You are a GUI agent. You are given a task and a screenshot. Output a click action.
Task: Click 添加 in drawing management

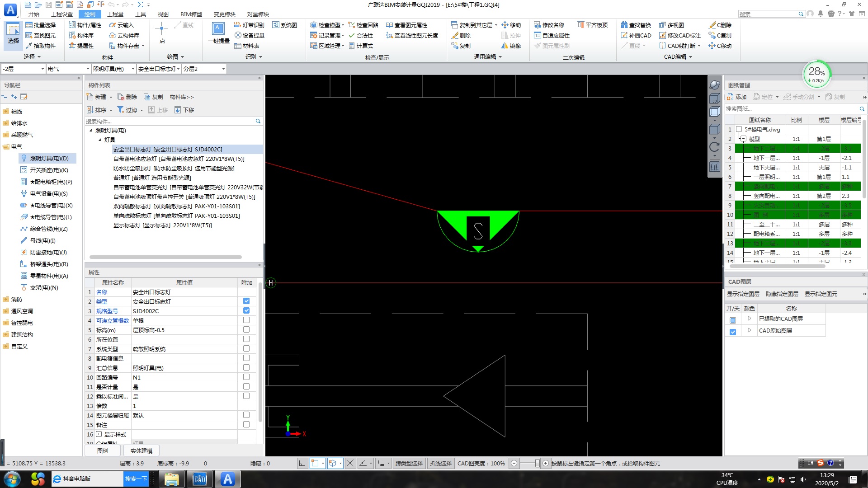(x=737, y=97)
